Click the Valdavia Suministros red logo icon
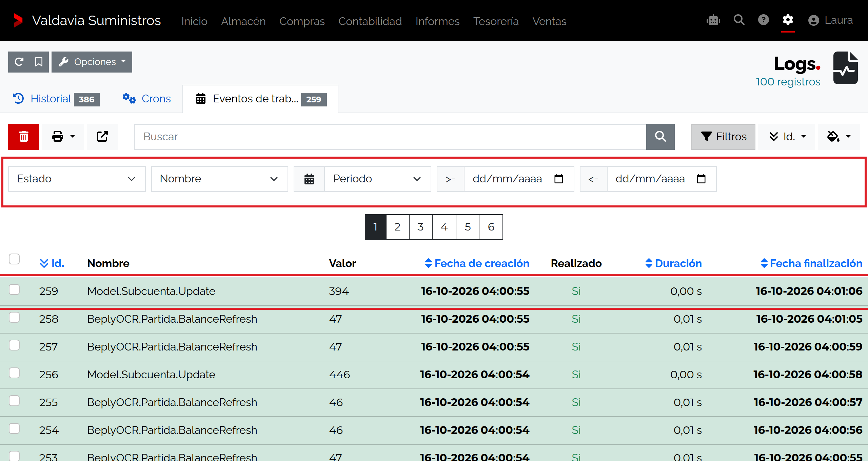Screen dimensions: 868x461 click(x=18, y=20)
